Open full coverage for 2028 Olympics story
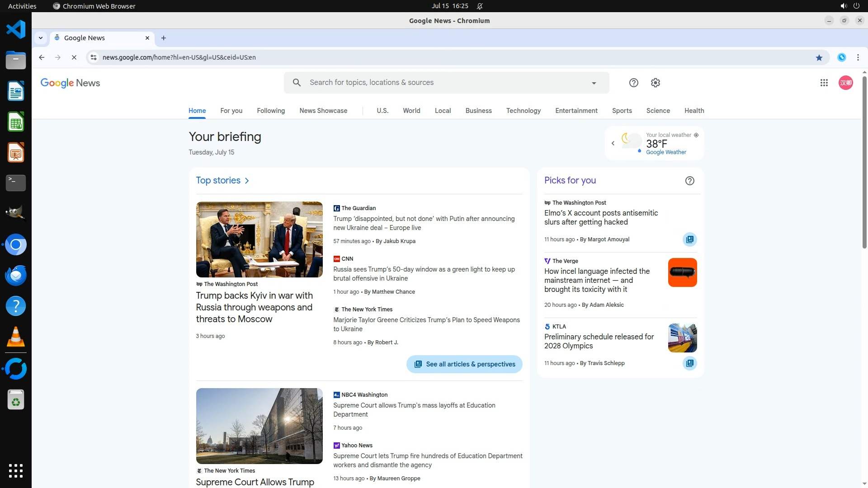 tap(689, 363)
